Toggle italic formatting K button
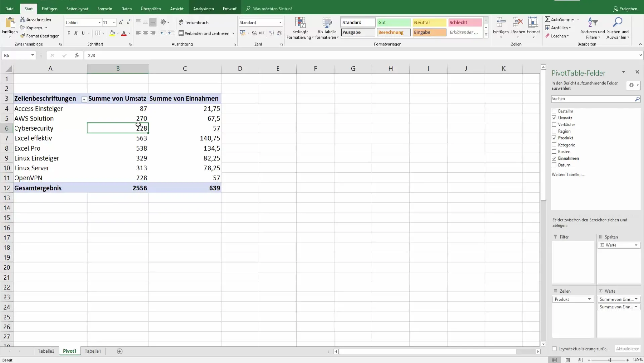 (x=76, y=33)
